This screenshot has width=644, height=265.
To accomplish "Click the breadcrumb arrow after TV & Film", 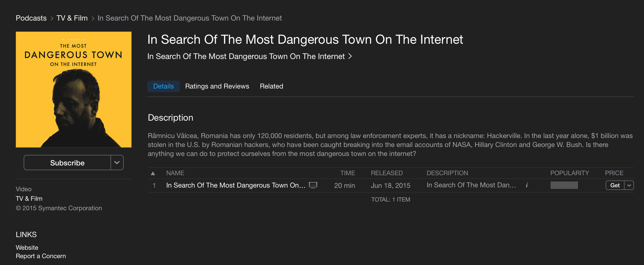I will click(93, 18).
